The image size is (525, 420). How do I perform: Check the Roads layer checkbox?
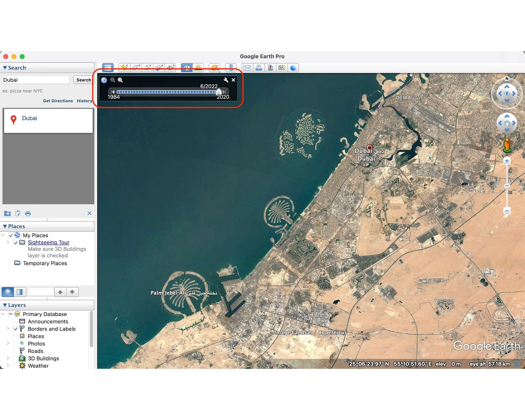tap(15, 351)
